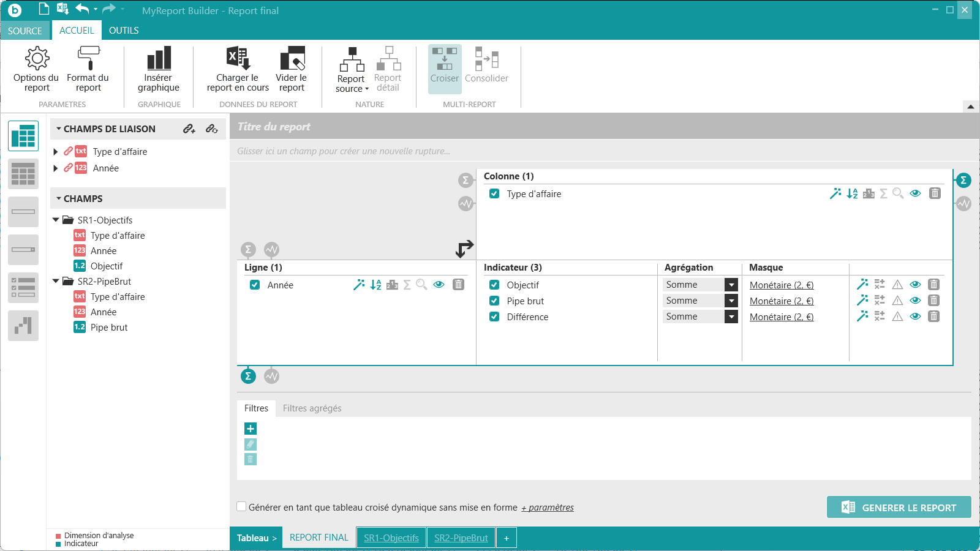
Task: Click GENERER LE REPORT button
Action: 899,508
